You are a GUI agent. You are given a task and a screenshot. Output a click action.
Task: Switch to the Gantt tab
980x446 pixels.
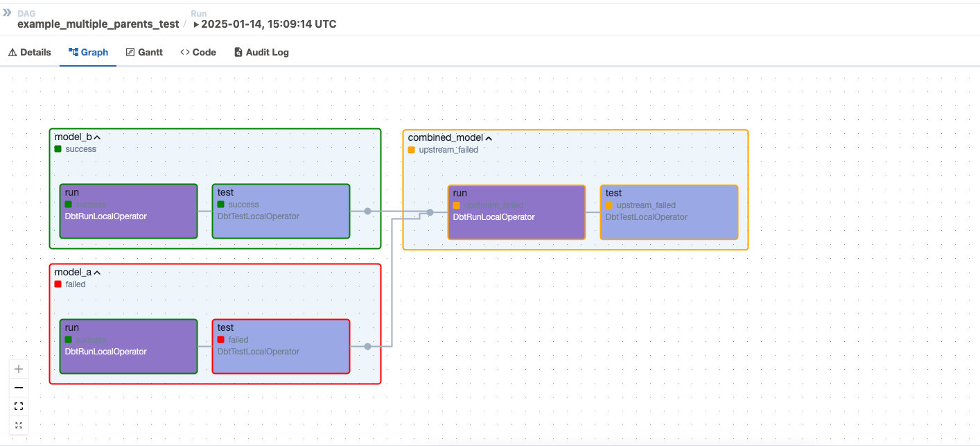pos(144,52)
